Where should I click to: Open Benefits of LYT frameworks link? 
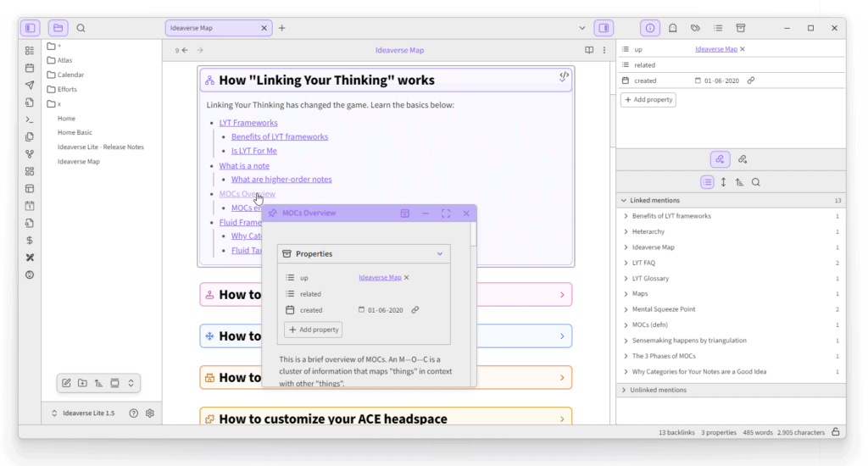point(280,136)
